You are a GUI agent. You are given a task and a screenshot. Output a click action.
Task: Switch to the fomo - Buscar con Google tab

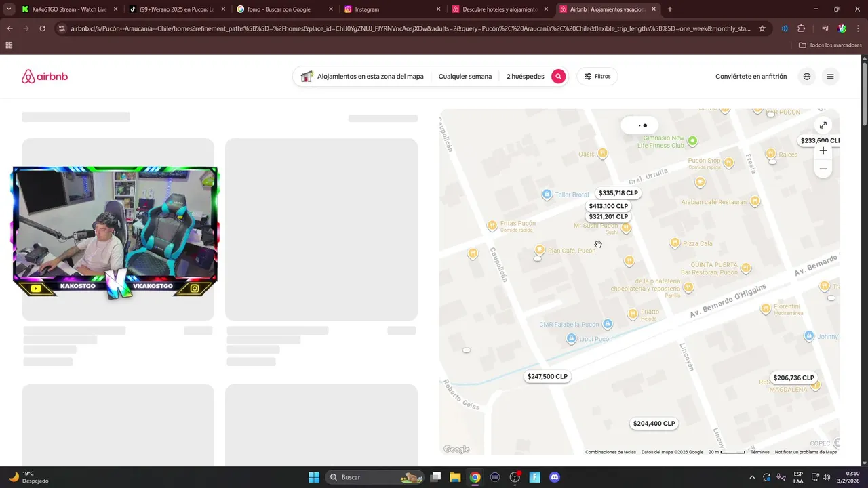click(284, 9)
